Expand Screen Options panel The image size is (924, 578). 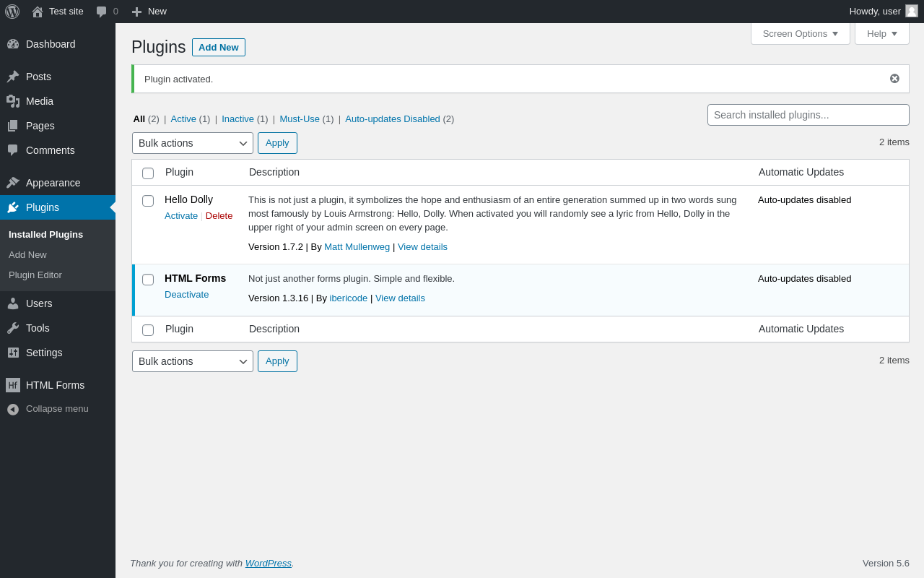[801, 33]
